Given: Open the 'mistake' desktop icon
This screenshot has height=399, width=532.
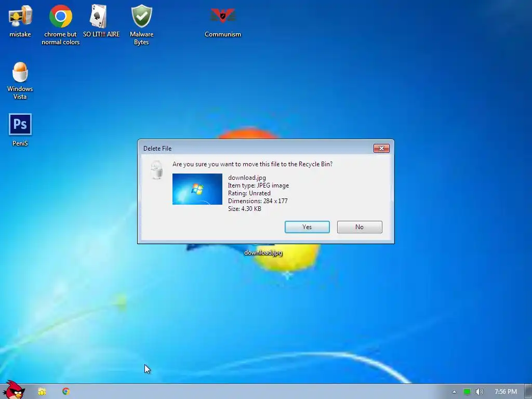Looking at the screenshot, I should tap(20, 21).
